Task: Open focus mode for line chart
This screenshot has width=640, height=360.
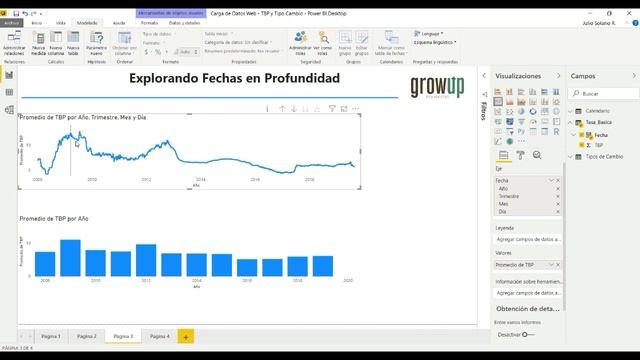Action: [344, 109]
